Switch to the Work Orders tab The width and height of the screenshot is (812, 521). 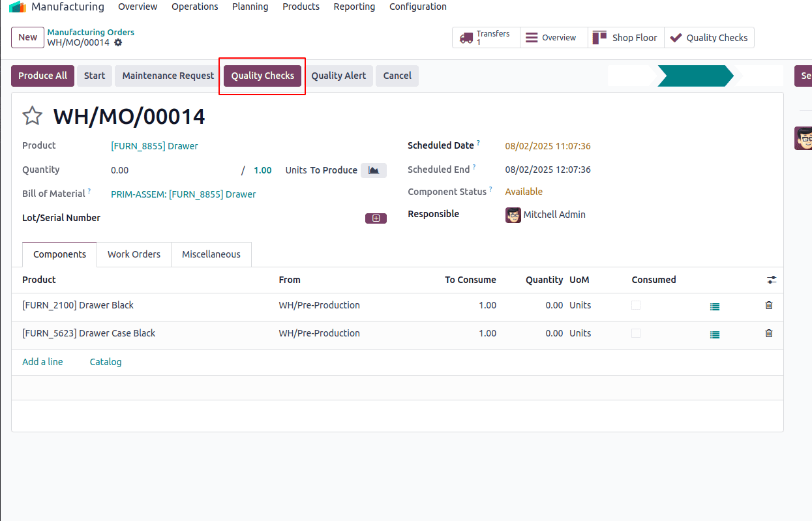pos(134,254)
